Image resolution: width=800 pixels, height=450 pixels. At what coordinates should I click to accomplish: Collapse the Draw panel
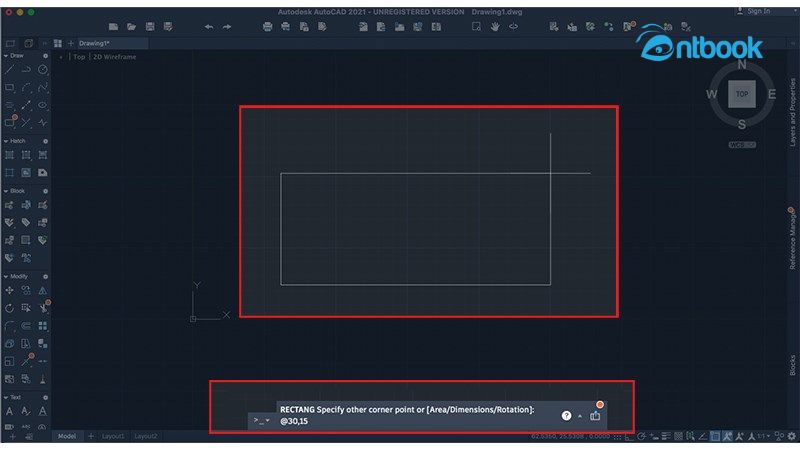6,56
